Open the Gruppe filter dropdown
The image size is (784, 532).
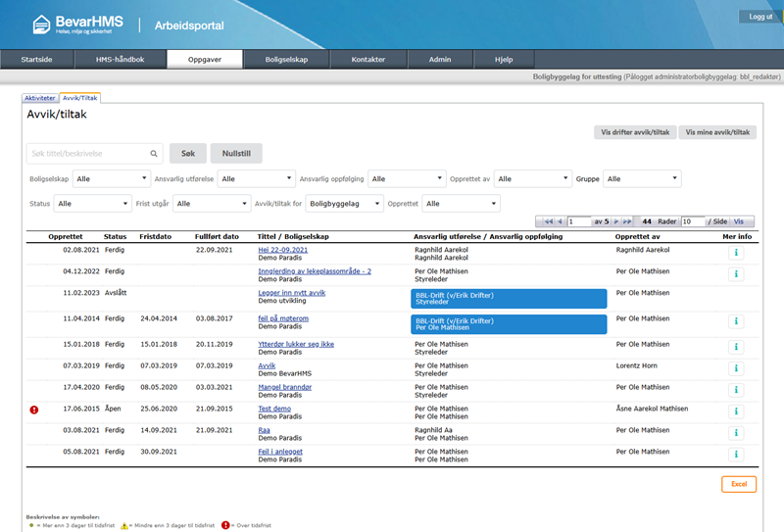(x=643, y=178)
